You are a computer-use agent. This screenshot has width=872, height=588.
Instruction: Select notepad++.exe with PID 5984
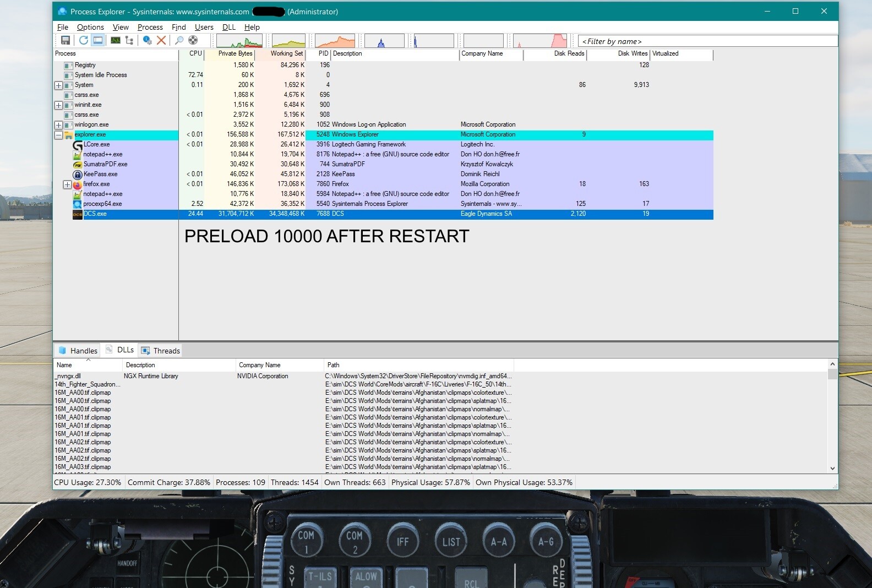(383, 194)
